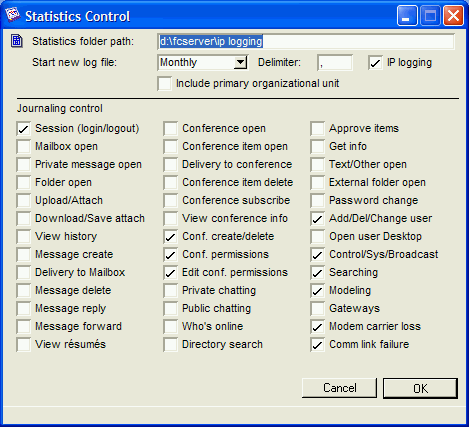The width and height of the screenshot is (469, 427).
Task: Disable the IP logging checkbox
Action: point(375,63)
